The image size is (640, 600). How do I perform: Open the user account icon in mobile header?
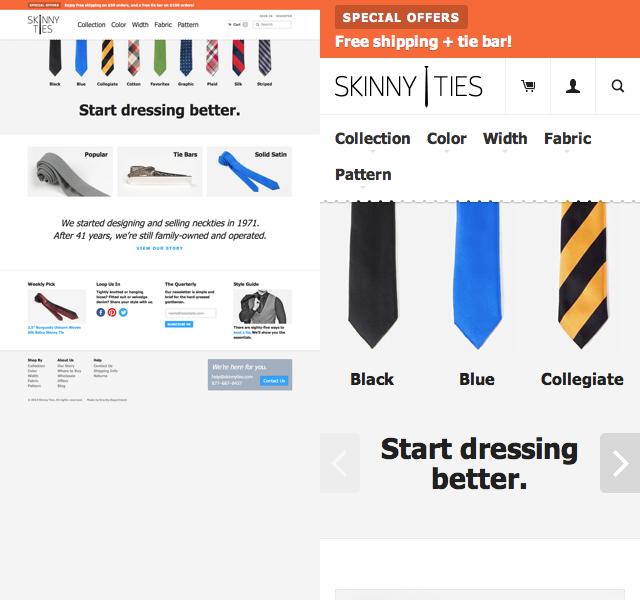(573, 86)
